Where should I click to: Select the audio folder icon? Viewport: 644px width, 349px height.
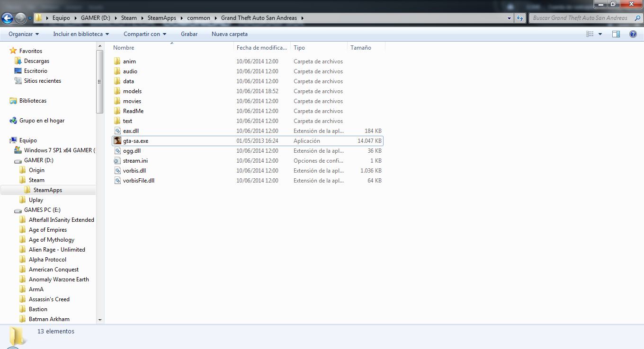pos(117,71)
